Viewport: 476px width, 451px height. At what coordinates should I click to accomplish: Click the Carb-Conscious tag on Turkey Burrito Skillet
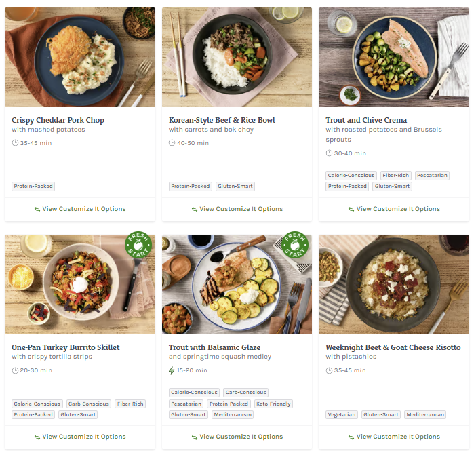tap(89, 404)
